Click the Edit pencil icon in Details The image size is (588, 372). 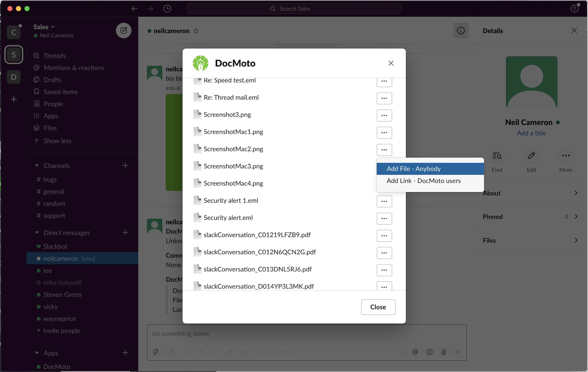tap(531, 156)
